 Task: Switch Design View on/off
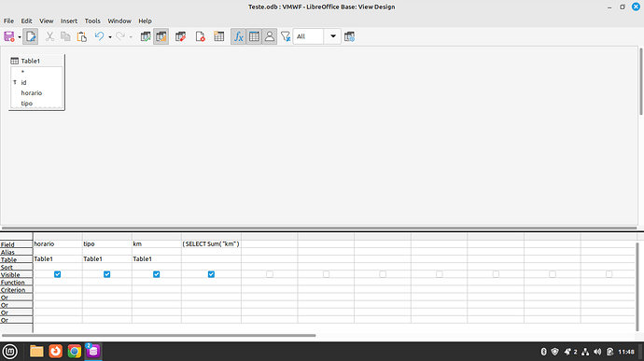pyautogui.click(x=161, y=36)
